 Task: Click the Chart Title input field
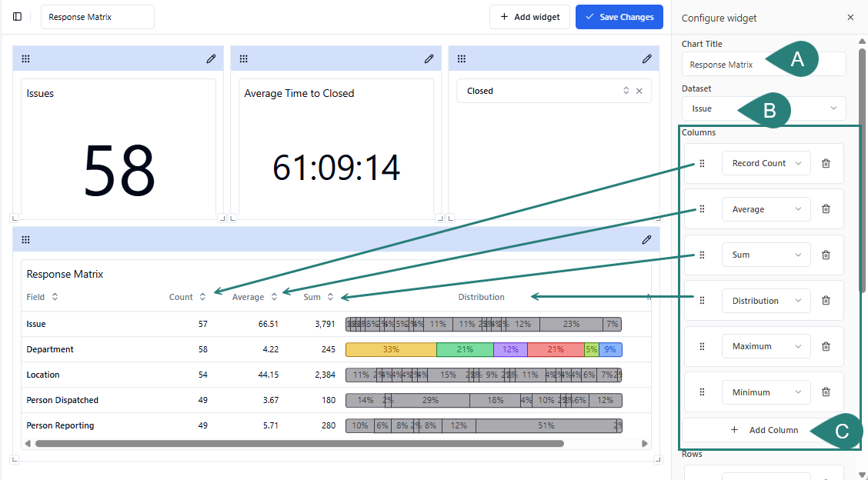[723, 65]
